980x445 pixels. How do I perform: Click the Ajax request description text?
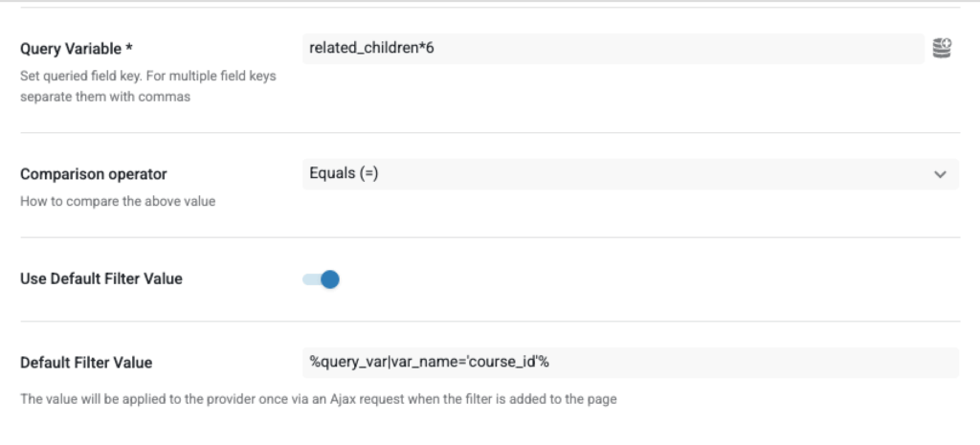319,399
